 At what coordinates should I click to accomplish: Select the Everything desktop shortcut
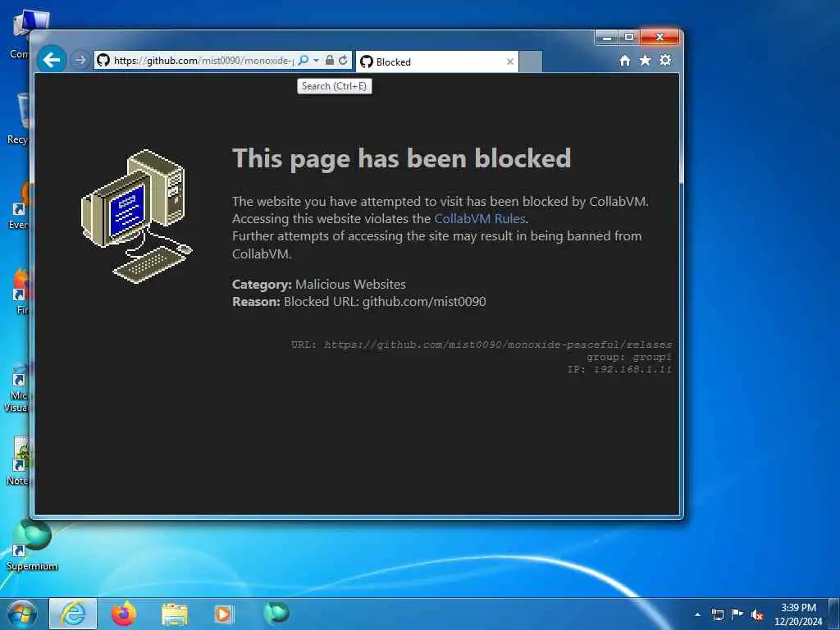pos(19,206)
